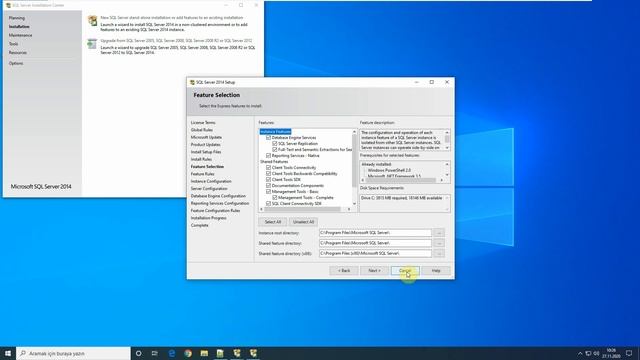Toggle Client Tools Backwards Compatibility checkbox

tap(268, 173)
